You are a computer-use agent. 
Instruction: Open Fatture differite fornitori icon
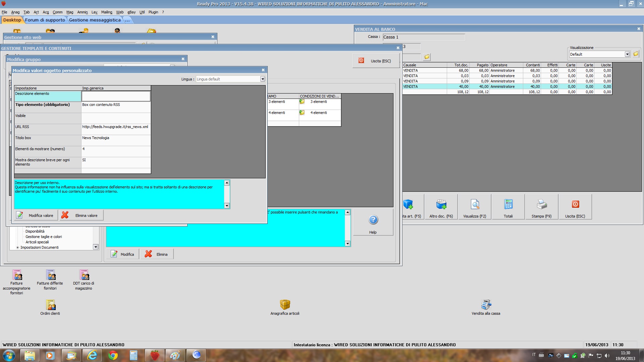pyautogui.click(x=50, y=276)
